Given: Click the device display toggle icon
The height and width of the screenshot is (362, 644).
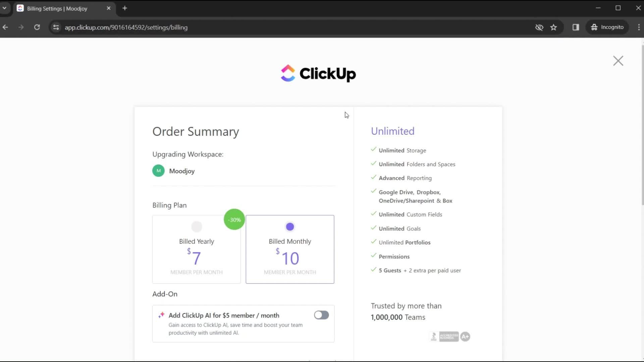Looking at the screenshot, I should pos(576,27).
